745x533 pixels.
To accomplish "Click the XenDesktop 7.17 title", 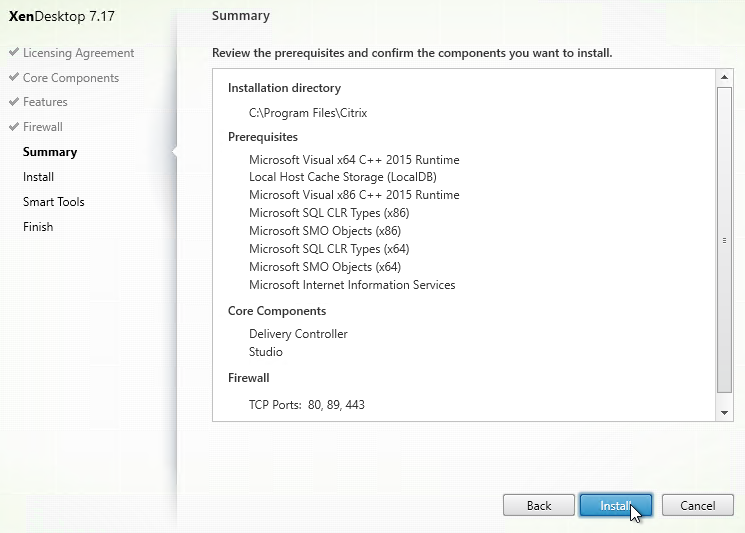I will pyautogui.click(x=62, y=17).
